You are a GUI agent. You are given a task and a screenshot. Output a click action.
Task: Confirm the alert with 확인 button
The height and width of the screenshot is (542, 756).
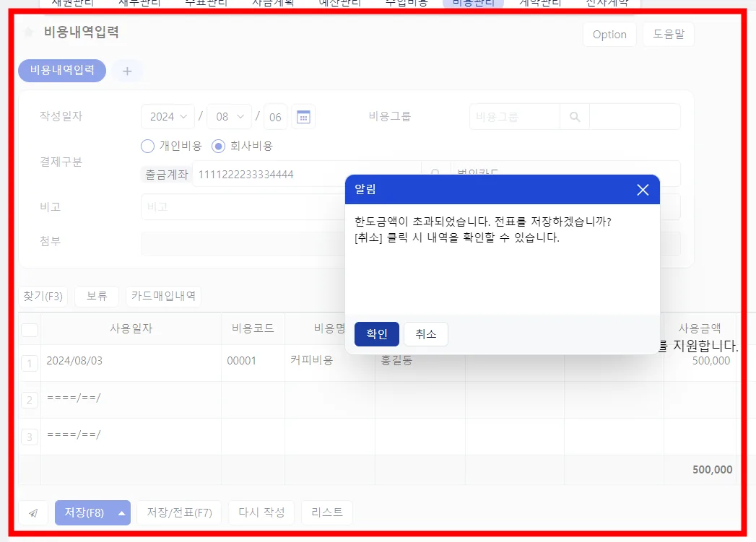pos(376,334)
